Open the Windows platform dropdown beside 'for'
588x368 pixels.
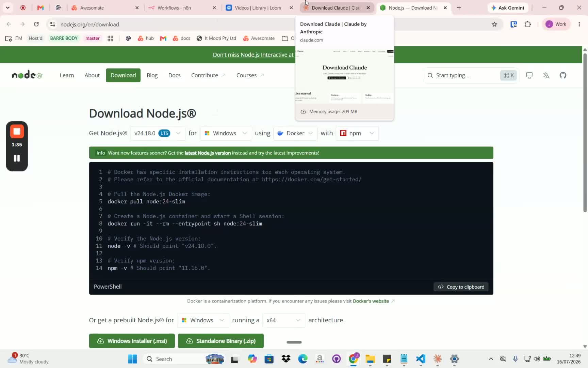pyautogui.click(x=226, y=133)
